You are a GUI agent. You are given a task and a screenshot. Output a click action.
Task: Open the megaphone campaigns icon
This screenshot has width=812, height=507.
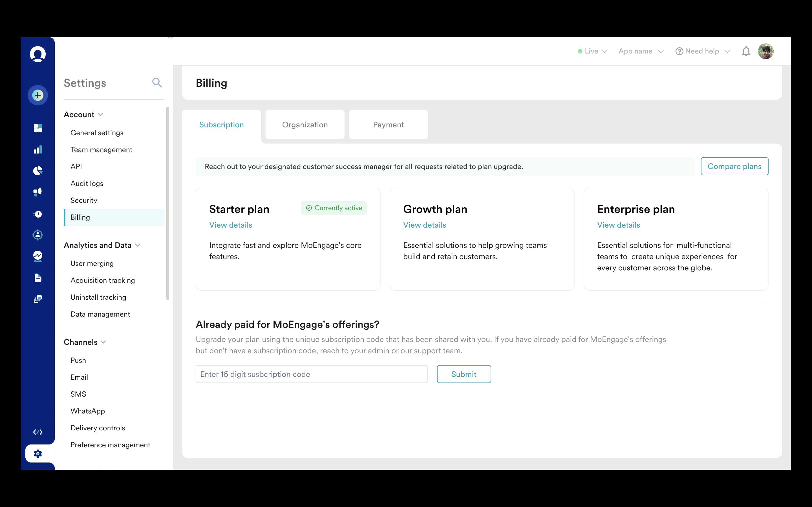click(x=37, y=192)
